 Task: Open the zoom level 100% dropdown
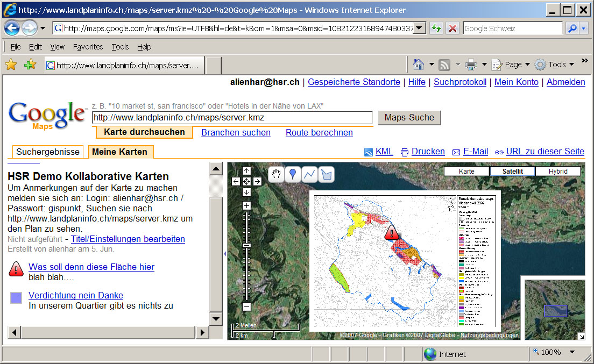[572, 352]
